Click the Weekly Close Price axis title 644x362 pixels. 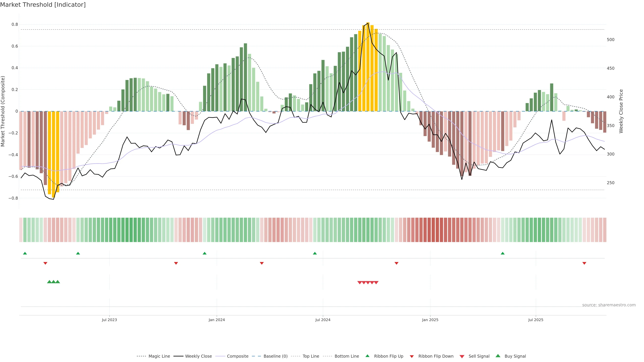point(621,111)
